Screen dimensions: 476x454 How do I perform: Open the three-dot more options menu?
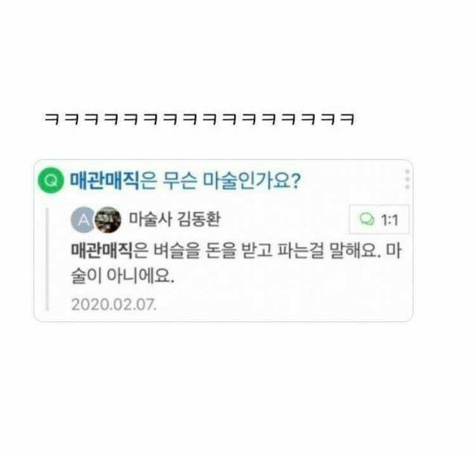coord(407,179)
